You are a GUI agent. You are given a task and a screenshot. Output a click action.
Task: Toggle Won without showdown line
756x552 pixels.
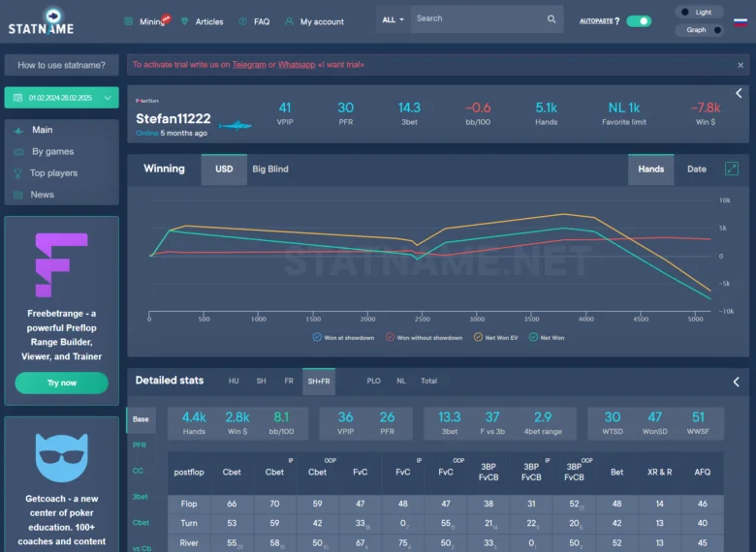click(424, 337)
